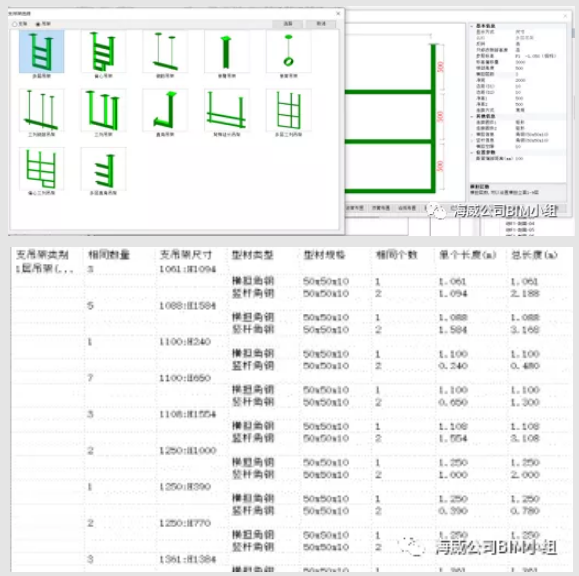The image size is (579, 576).
Task: Click total length value 2.188
Action: 525,294
